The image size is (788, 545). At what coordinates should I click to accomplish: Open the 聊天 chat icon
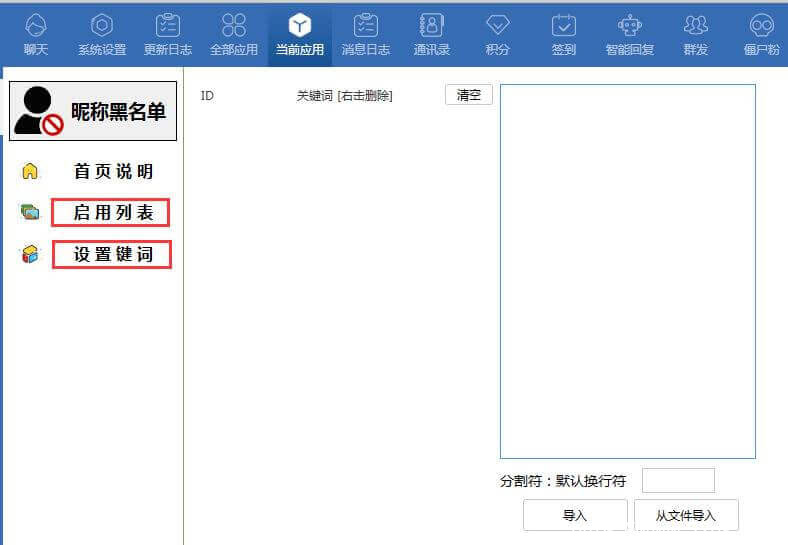tap(36, 26)
